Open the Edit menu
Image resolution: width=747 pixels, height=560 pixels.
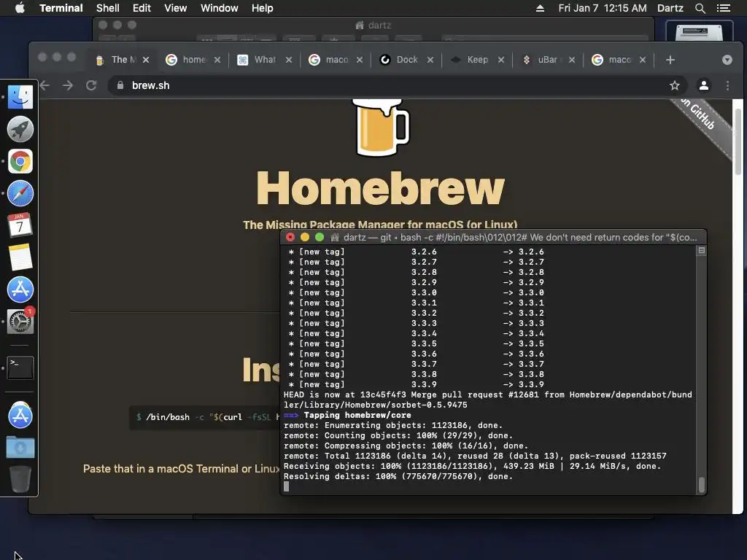click(142, 8)
